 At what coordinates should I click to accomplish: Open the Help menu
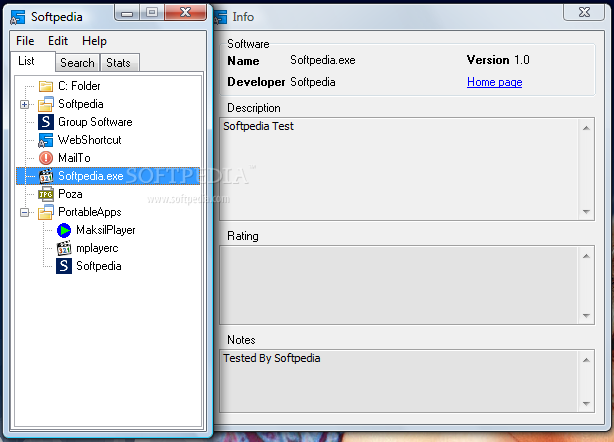pyautogui.click(x=94, y=41)
